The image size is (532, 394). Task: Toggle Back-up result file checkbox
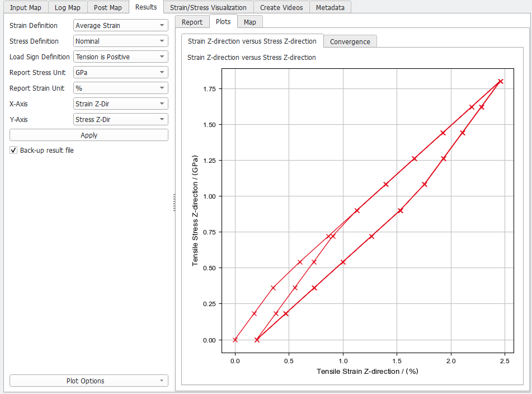pos(13,151)
